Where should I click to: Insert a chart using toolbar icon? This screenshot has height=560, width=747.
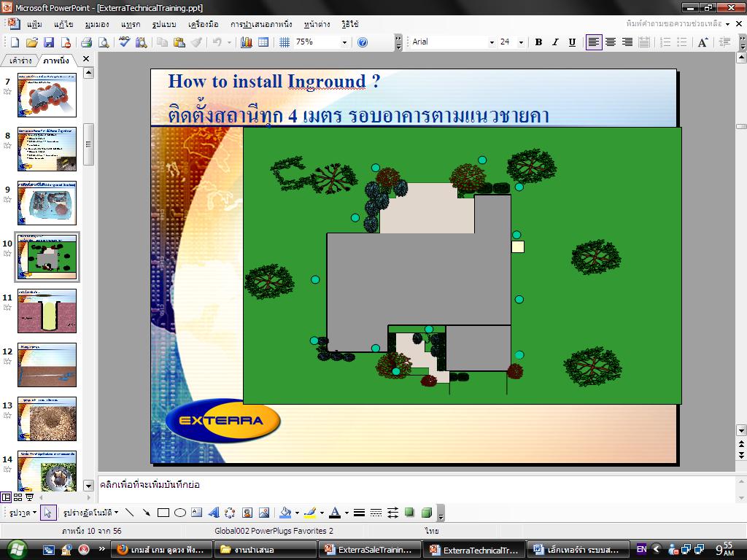(247, 42)
